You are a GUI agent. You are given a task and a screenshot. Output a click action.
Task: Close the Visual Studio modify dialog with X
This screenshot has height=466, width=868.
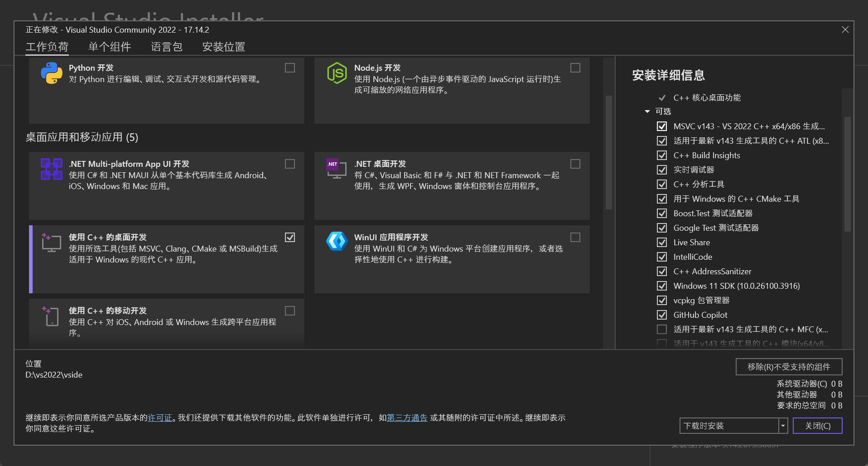[845, 29]
